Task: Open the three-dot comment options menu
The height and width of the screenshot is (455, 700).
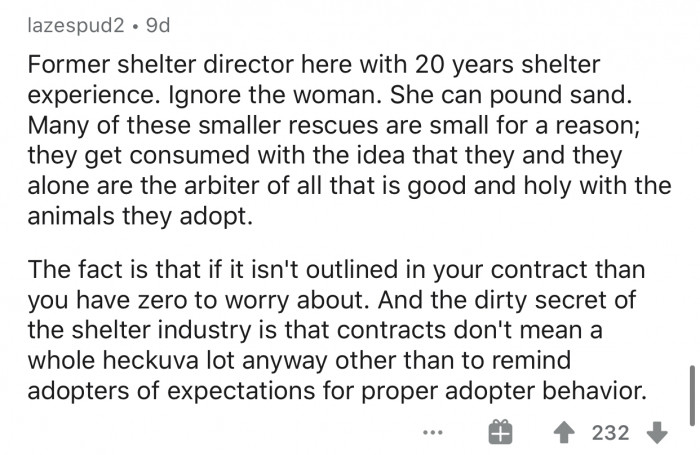Action: tap(431, 433)
